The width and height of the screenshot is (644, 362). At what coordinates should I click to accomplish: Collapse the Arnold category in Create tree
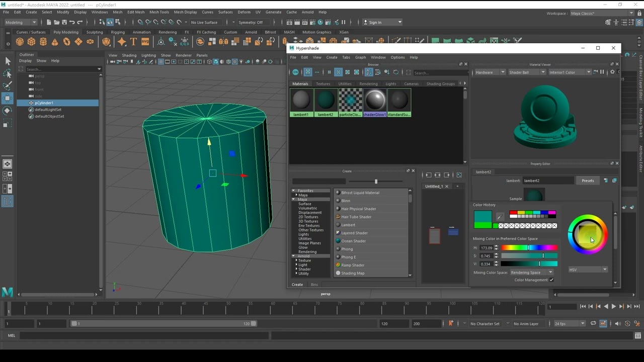pos(293,256)
